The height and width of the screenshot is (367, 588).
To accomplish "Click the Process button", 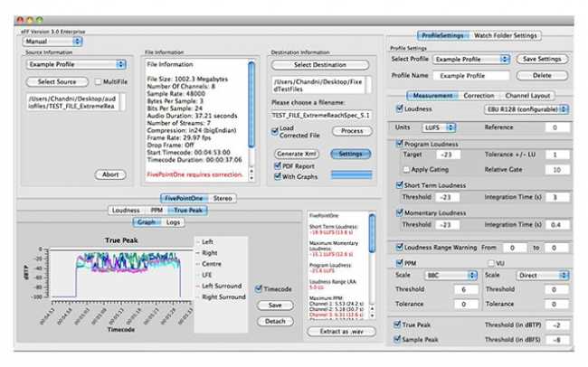I will (x=352, y=131).
